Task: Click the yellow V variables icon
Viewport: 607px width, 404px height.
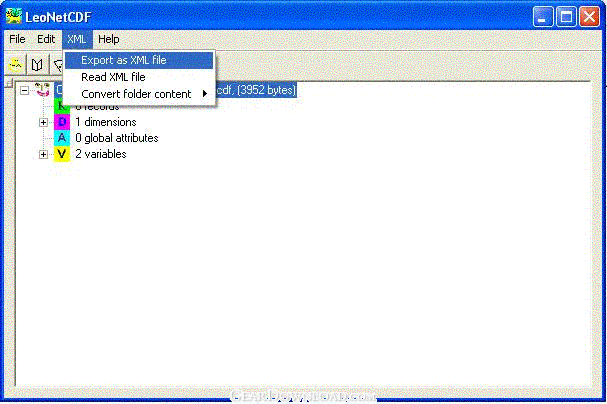Action: pyautogui.click(x=62, y=154)
